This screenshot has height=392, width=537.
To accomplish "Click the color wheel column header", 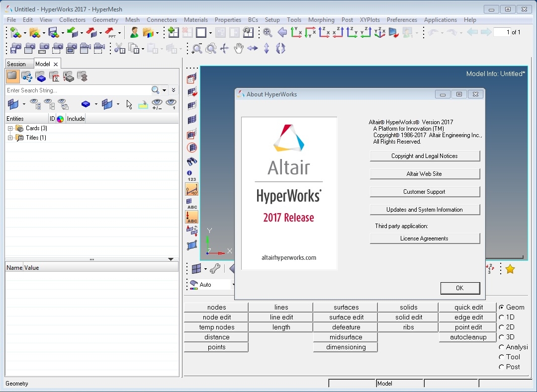I will (x=60, y=119).
